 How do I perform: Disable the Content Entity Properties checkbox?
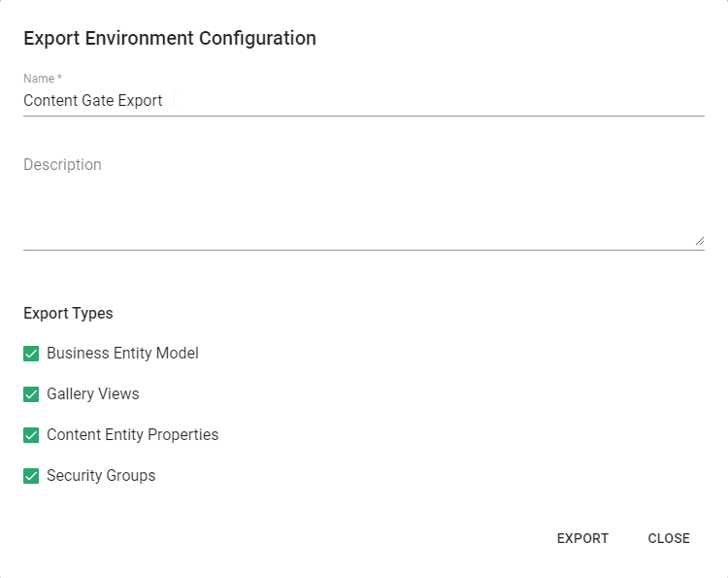pos(31,435)
